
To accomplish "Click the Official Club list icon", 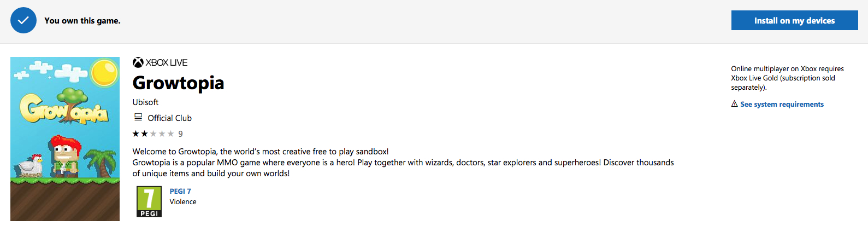I will (x=138, y=117).
